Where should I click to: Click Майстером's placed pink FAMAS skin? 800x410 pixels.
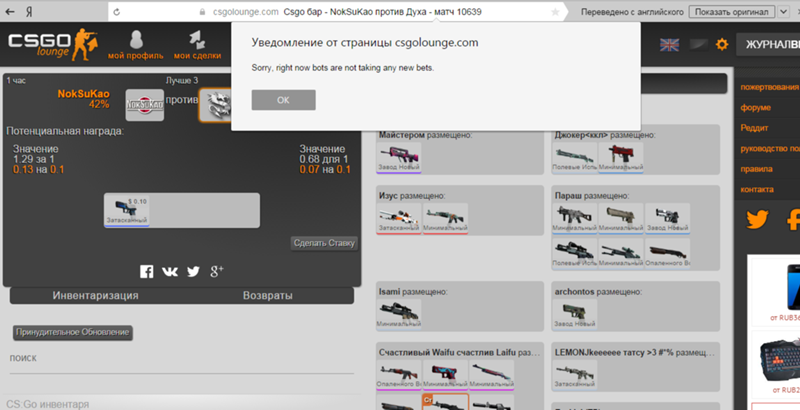pyautogui.click(x=399, y=157)
